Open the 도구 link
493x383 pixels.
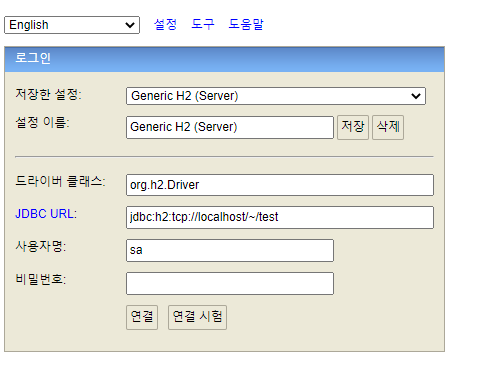(203, 24)
